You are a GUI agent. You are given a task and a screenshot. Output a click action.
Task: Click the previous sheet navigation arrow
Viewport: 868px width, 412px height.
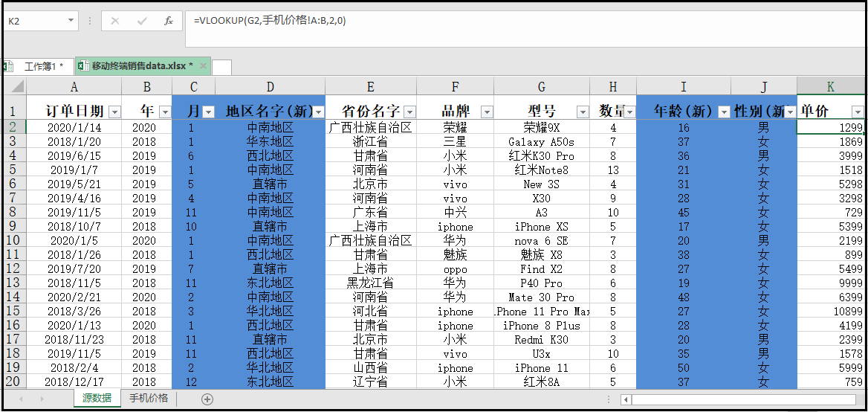(21, 399)
